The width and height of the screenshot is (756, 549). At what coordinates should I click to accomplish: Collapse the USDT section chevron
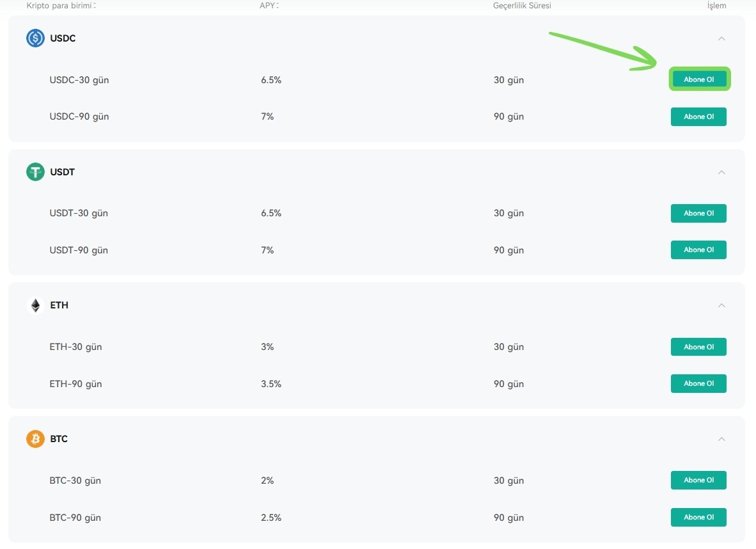[721, 172]
